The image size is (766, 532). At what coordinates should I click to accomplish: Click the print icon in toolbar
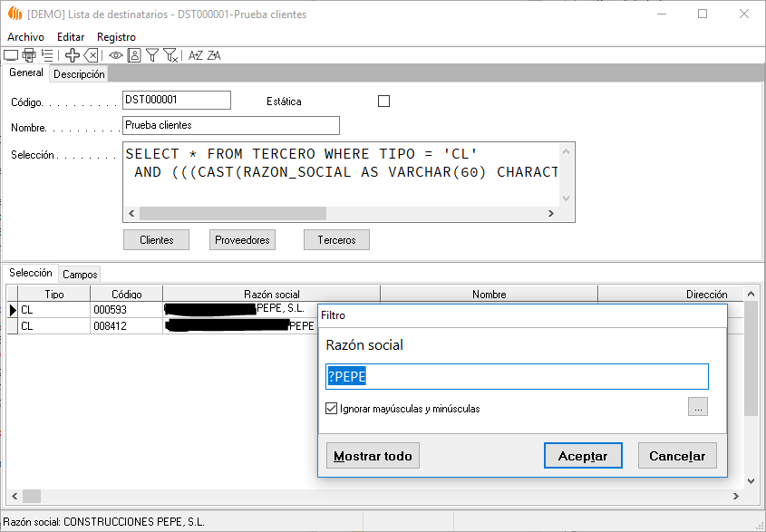point(29,55)
